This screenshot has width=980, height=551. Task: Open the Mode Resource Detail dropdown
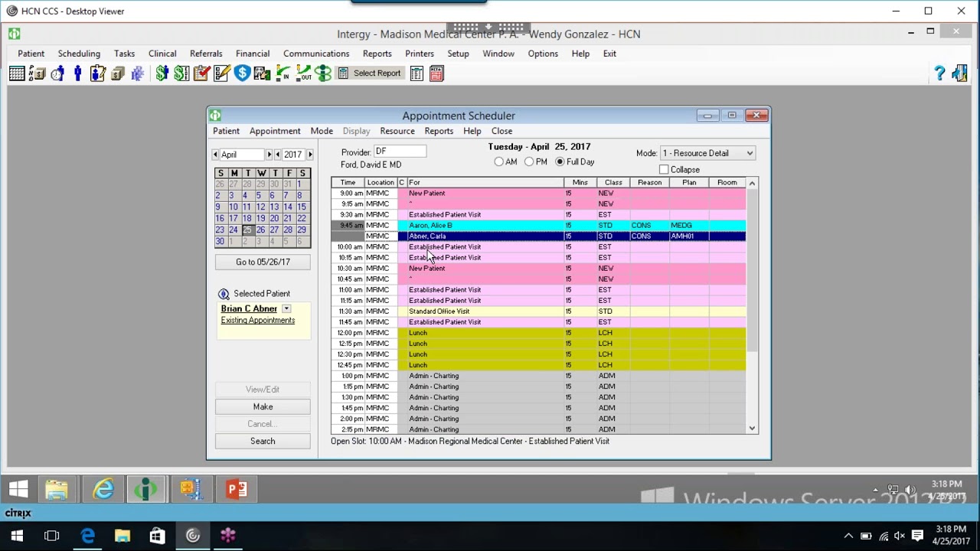coord(707,153)
